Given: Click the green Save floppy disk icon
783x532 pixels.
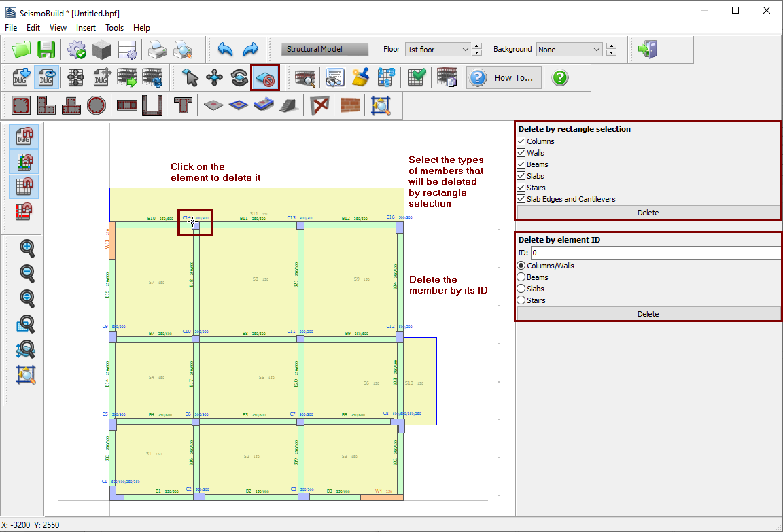Looking at the screenshot, I should (x=46, y=50).
